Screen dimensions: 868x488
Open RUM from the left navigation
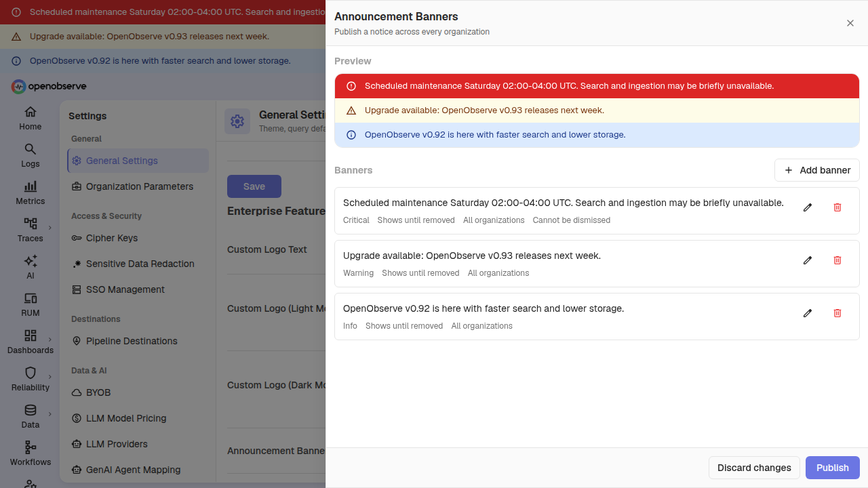click(x=30, y=304)
